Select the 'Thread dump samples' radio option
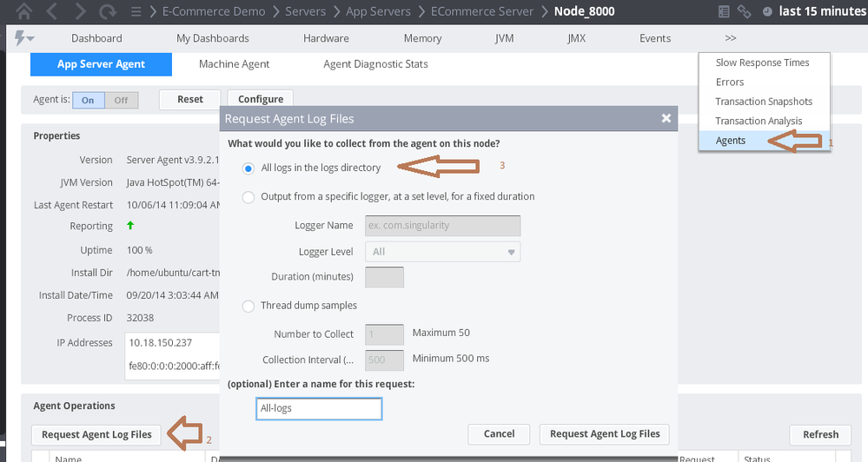Viewport: 868px width, 462px height. 248,306
